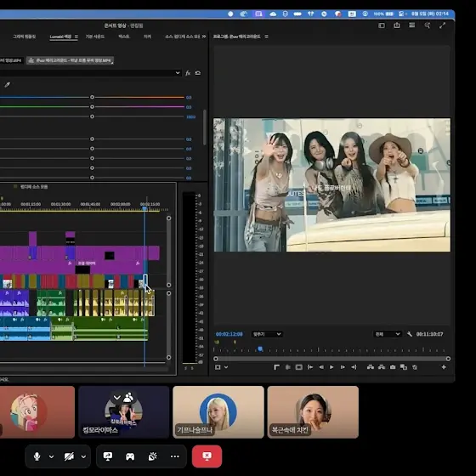Image resolution: width=476 pixels, height=476 pixels.
Task: Open Program monitor wrench settings
Action: coord(410,334)
